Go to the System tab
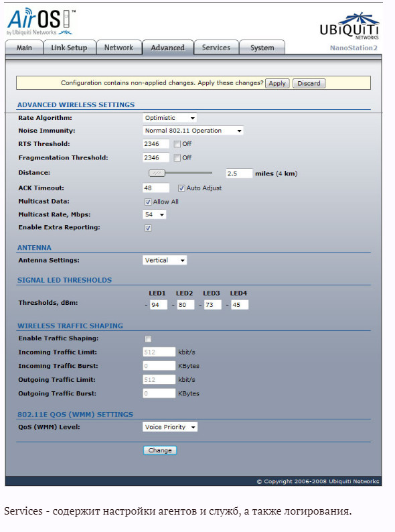This screenshot has width=395, height=532. [262, 48]
